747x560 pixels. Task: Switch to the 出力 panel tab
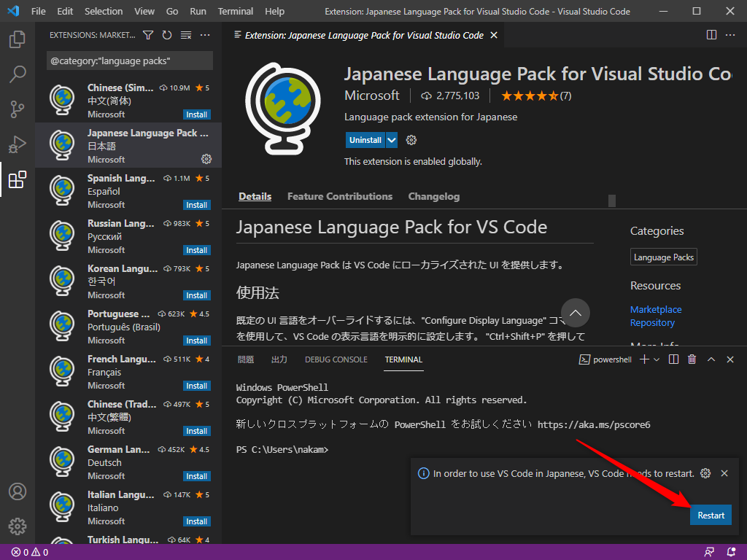tap(279, 359)
